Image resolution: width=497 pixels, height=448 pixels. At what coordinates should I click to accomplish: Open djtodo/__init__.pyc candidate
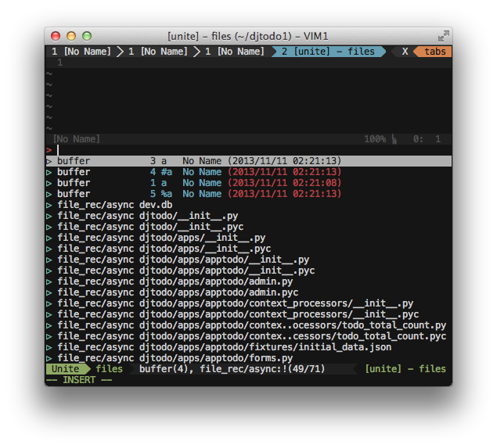tap(249, 227)
